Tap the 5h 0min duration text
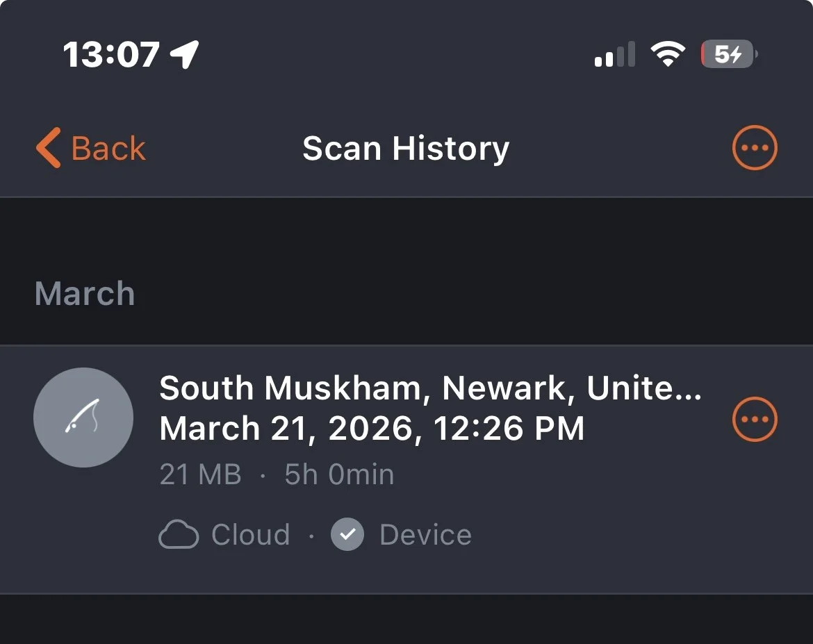 tap(339, 475)
